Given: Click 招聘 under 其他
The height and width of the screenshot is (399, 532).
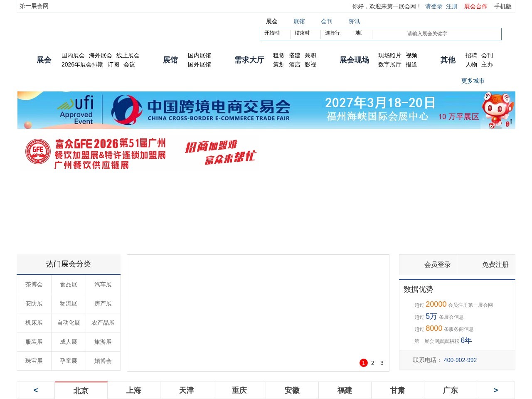Looking at the screenshot, I should (x=471, y=55).
